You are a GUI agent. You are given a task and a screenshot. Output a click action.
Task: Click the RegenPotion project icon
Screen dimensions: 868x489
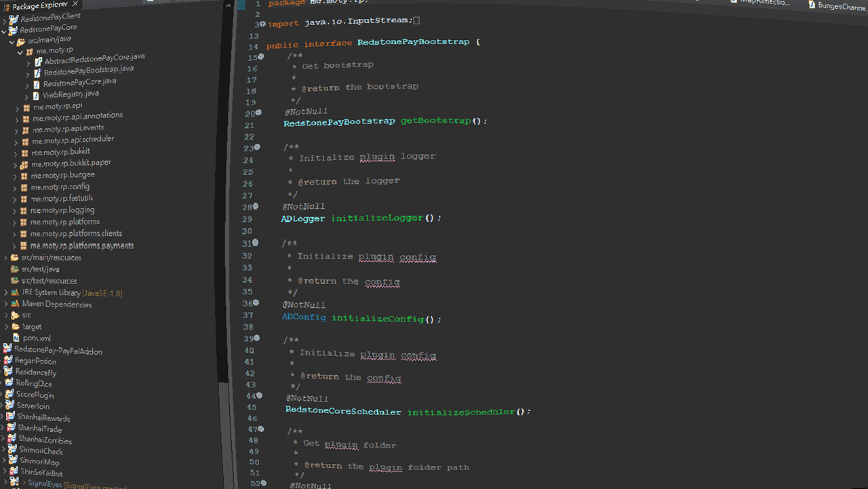8,361
